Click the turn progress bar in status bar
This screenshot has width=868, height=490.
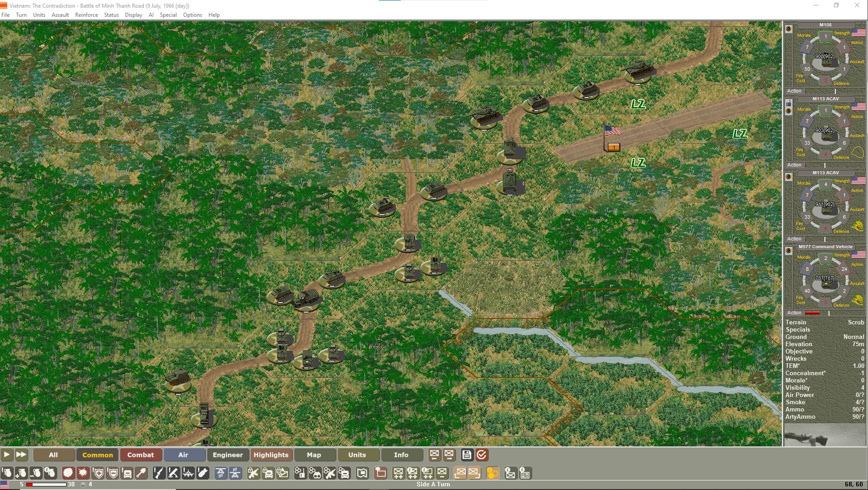pyautogui.click(x=46, y=485)
